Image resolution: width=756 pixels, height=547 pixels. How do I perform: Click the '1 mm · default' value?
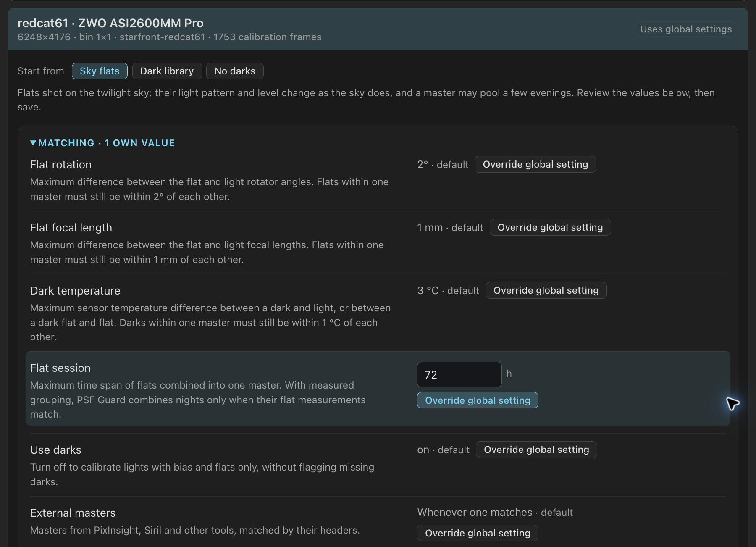450,228
